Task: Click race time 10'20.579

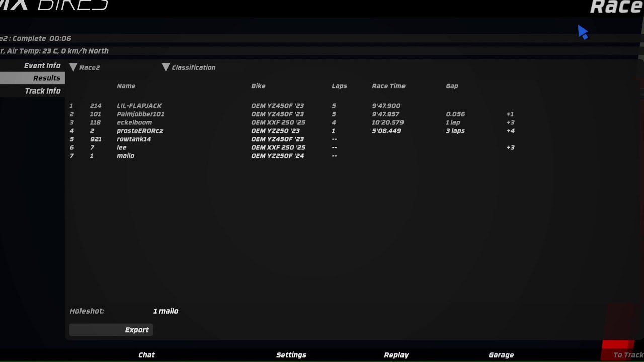Action: coord(388,122)
